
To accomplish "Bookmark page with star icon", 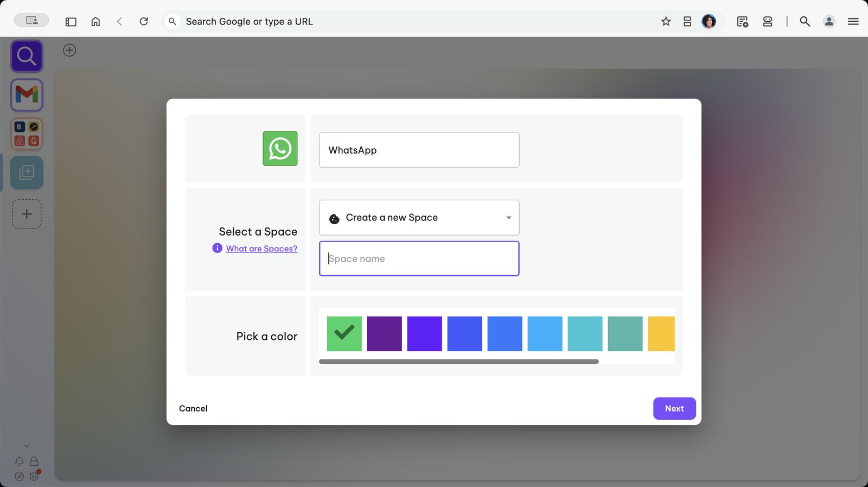I will pos(666,22).
